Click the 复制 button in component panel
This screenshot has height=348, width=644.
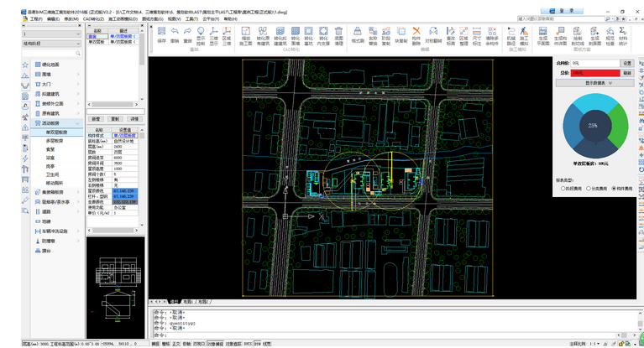coord(115,119)
